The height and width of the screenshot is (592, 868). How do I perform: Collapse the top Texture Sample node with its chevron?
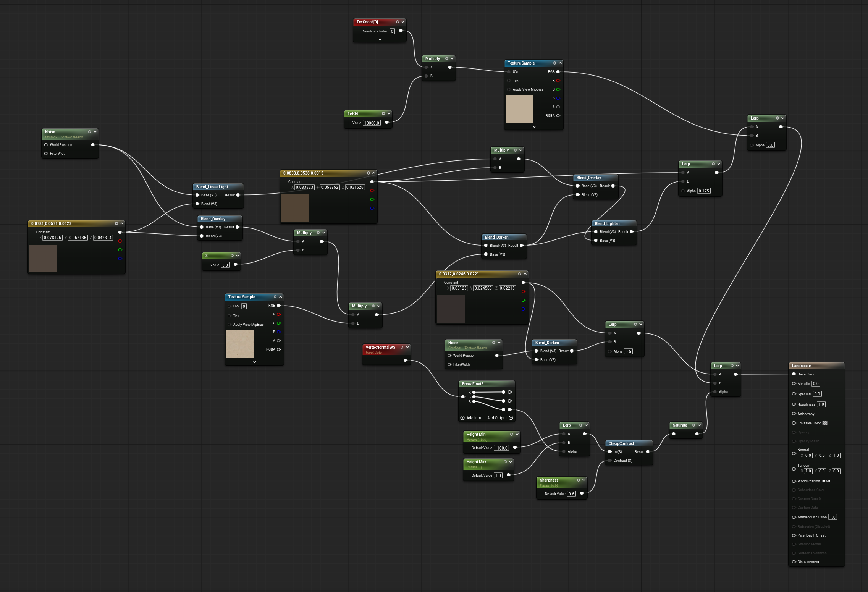click(560, 63)
